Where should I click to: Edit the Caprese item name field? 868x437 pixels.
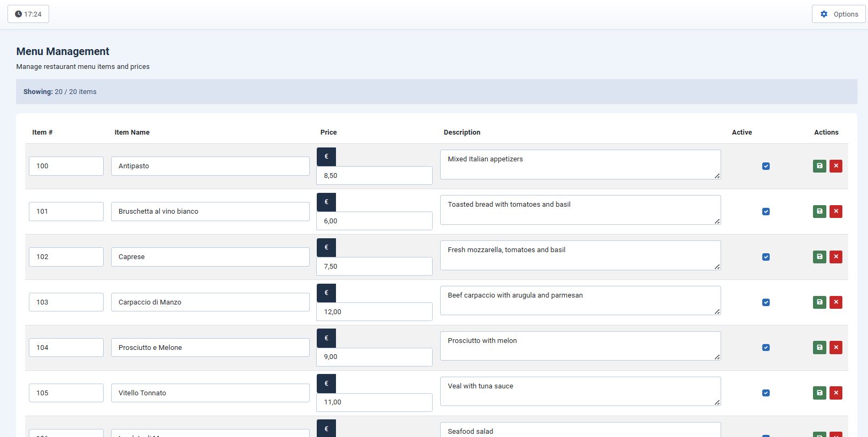pyautogui.click(x=210, y=257)
